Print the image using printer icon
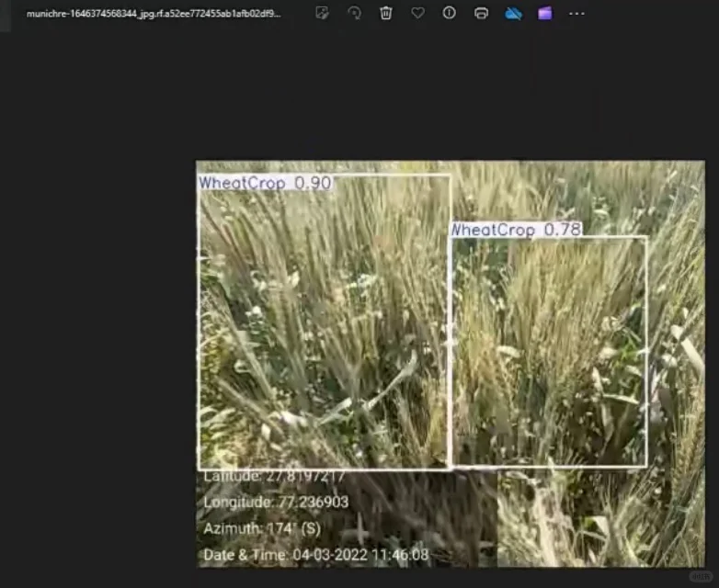The width and height of the screenshot is (719, 588). click(x=481, y=13)
